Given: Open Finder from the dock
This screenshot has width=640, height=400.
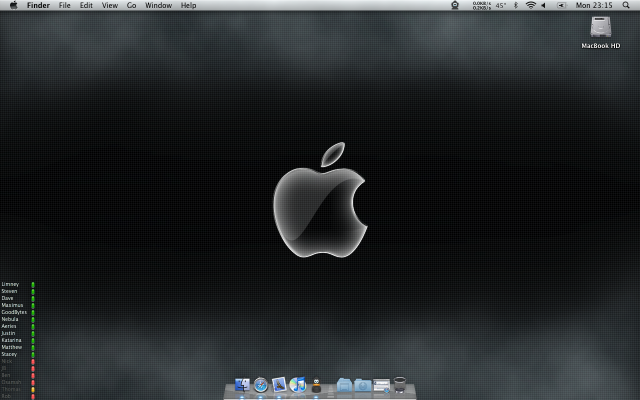Looking at the screenshot, I should click(242, 384).
